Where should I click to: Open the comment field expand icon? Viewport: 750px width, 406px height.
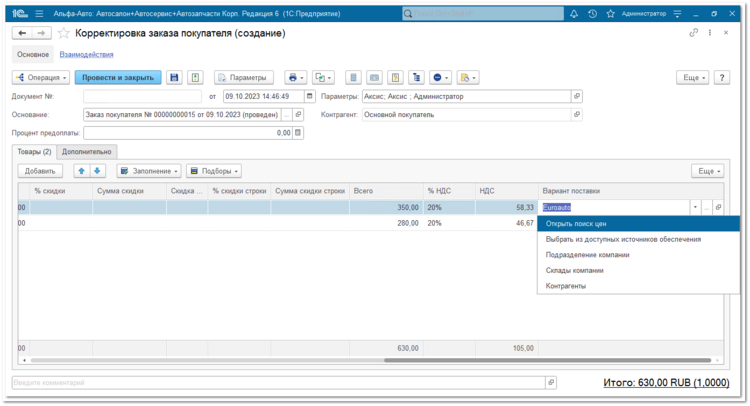[551, 382]
